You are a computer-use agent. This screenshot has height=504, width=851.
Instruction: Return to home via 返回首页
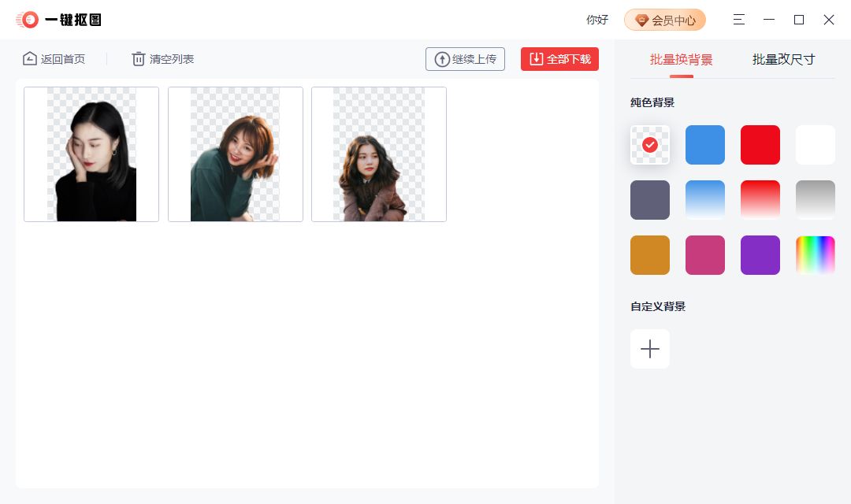coord(54,58)
